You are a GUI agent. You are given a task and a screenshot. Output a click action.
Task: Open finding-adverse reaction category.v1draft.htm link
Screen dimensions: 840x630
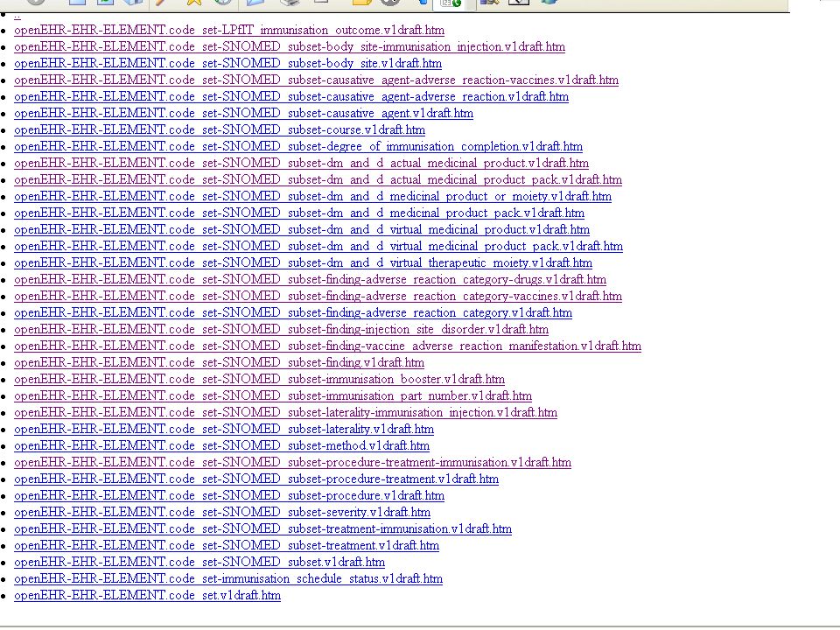[293, 312]
